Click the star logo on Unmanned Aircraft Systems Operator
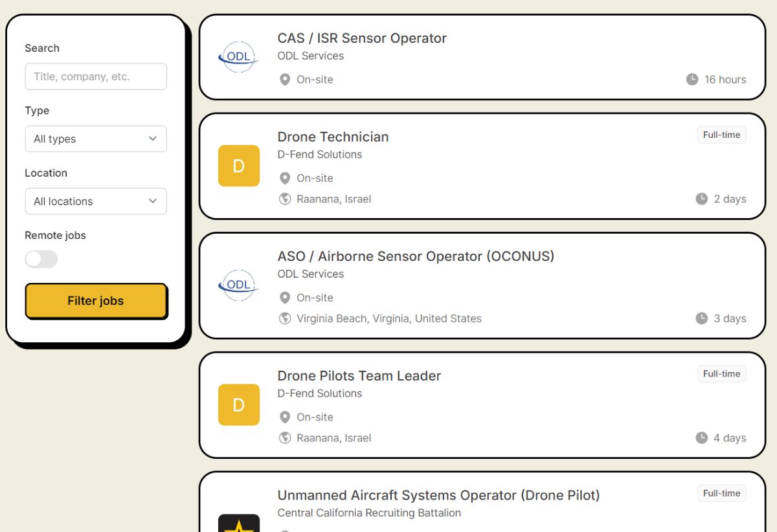777x532 pixels. [239, 523]
